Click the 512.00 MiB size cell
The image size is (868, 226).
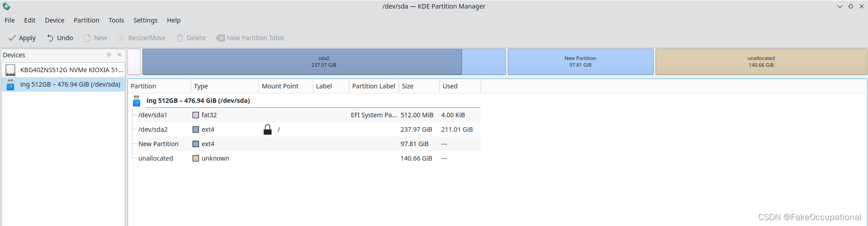(417, 115)
